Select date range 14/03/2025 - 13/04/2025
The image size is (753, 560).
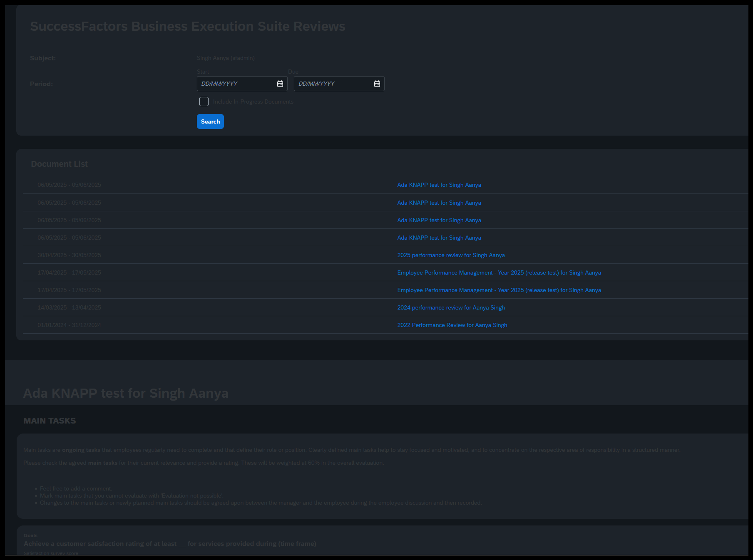pyautogui.click(x=69, y=307)
